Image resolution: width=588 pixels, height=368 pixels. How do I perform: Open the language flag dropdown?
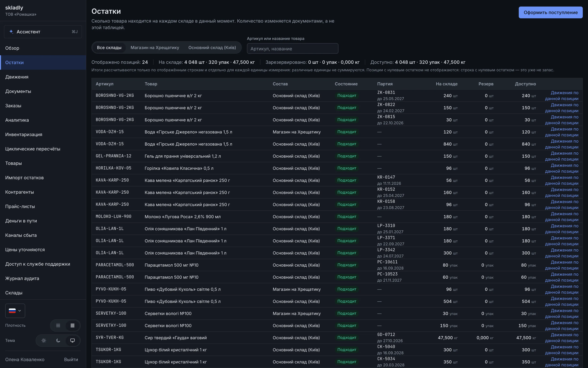point(15,311)
